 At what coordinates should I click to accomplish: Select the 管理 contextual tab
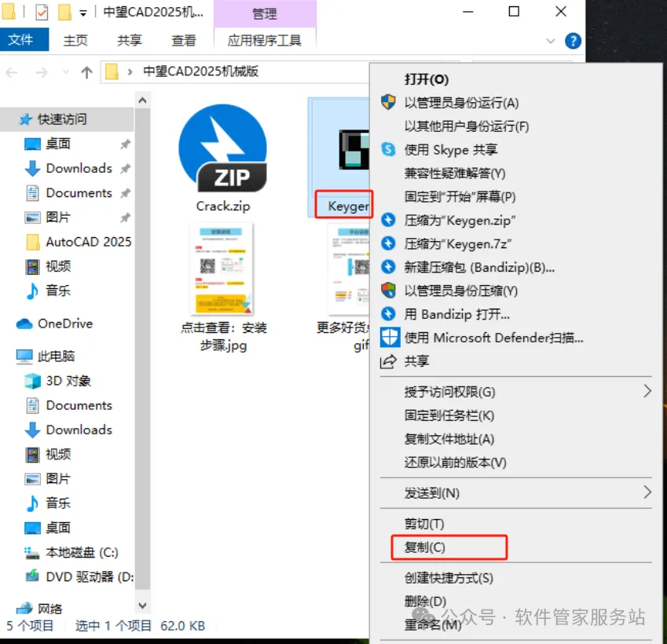pos(265,13)
